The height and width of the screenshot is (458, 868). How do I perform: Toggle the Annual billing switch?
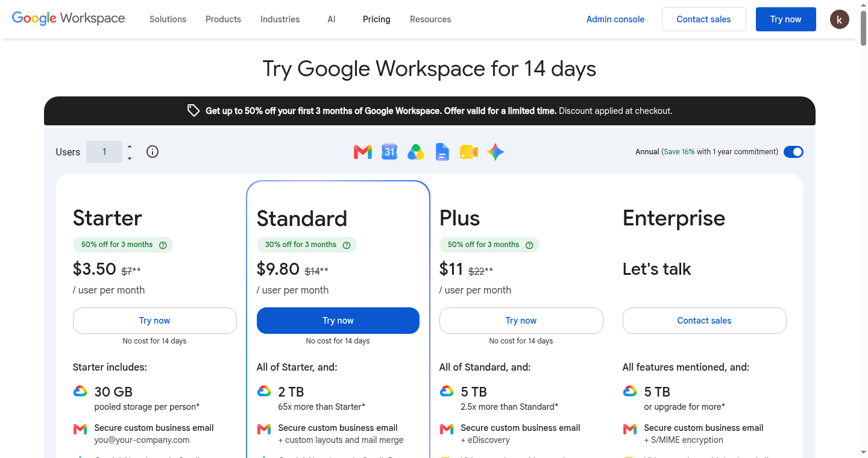tap(793, 152)
